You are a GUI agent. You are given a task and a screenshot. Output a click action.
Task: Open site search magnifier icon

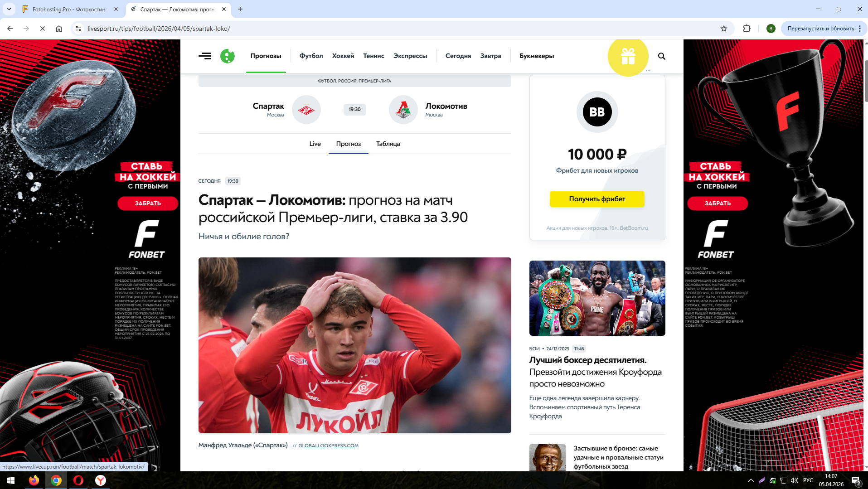coord(662,56)
